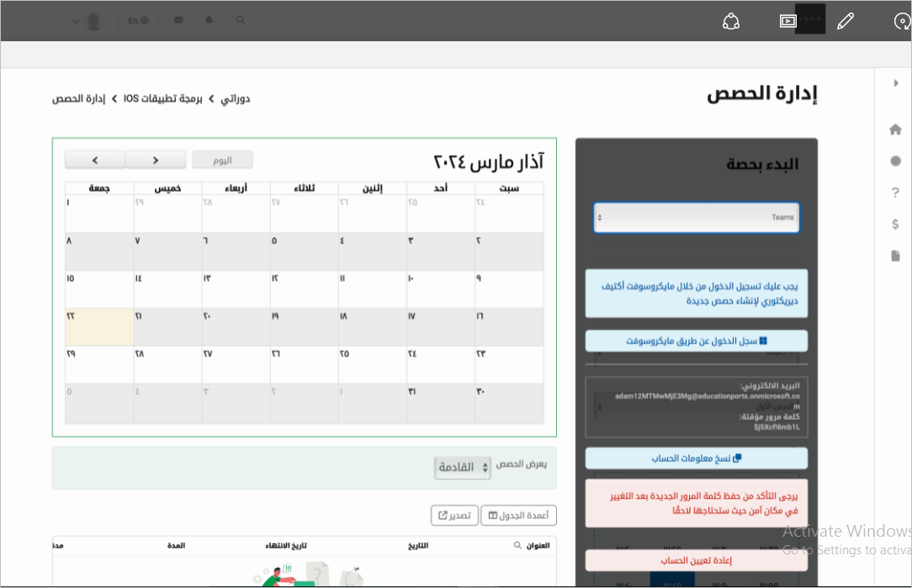The width and height of the screenshot is (912, 588).
Task: Open the dollar sign payments icon
Action: tap(895, 224)
